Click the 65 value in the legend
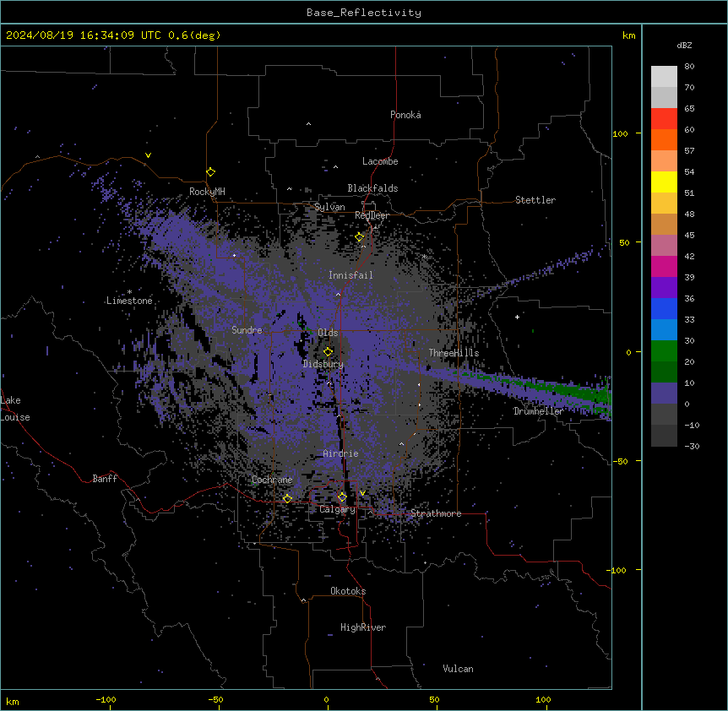 click(689, 109)
